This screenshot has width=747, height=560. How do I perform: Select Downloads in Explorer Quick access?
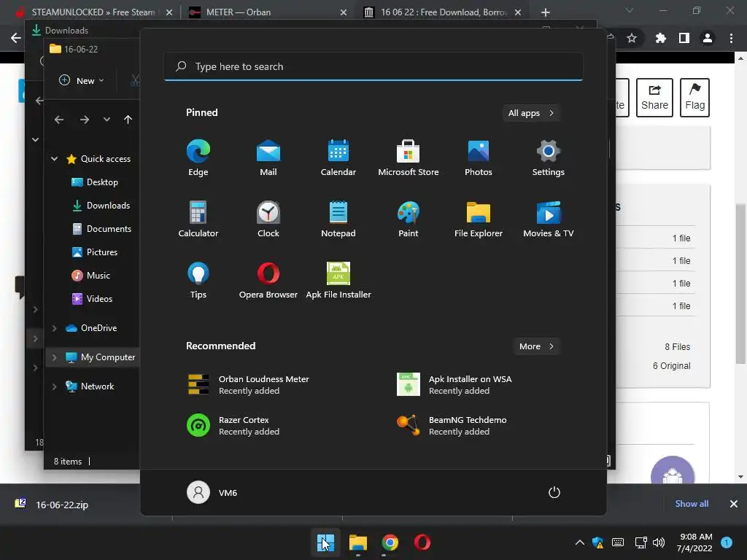click(x=101, y=205)
